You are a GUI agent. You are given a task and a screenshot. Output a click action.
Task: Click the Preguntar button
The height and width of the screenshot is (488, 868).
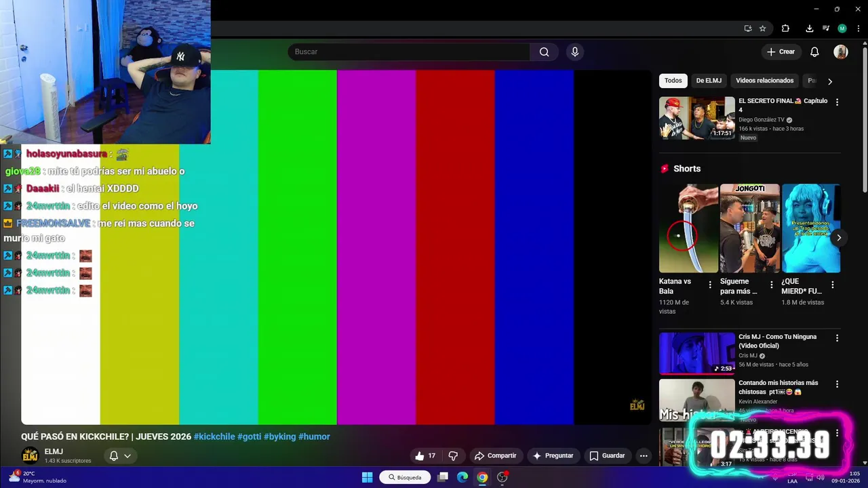click(553, 455)
